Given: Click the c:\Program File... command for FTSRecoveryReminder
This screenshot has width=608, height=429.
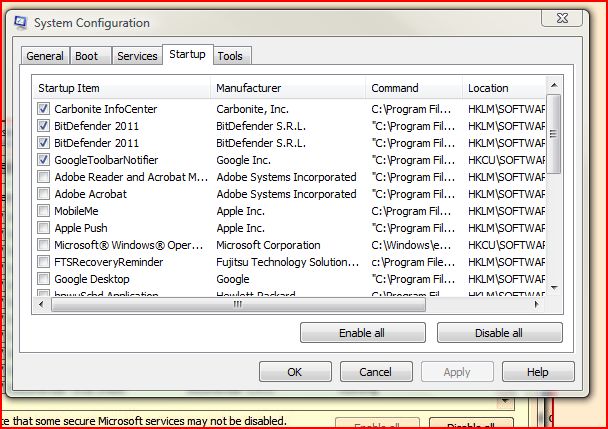Looking at the screenshot, I should [413, 262].
